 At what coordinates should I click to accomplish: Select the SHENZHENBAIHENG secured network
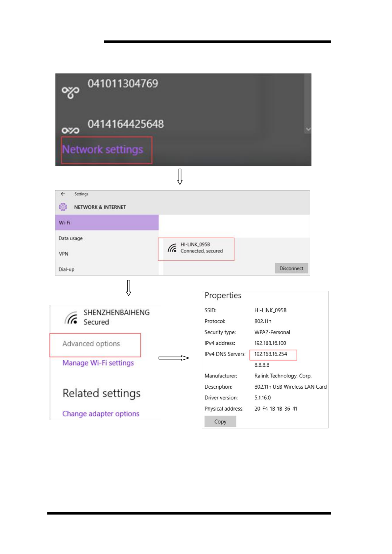coord(107,317)
